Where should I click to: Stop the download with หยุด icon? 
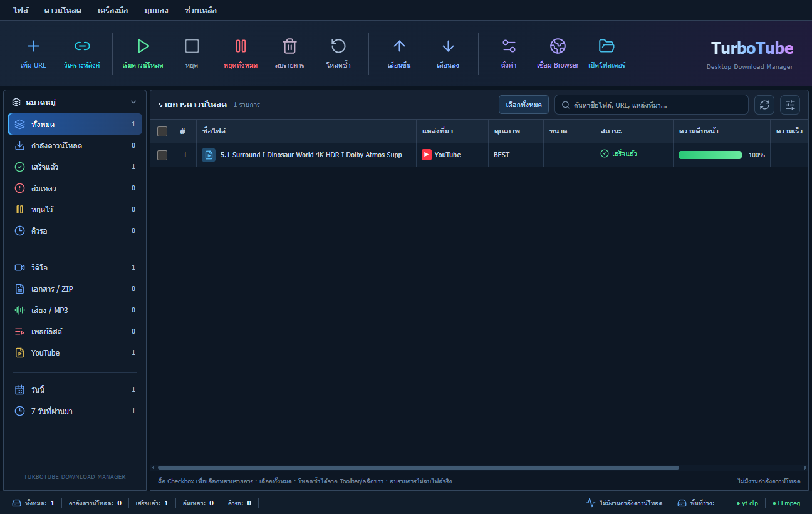[192, 46]
